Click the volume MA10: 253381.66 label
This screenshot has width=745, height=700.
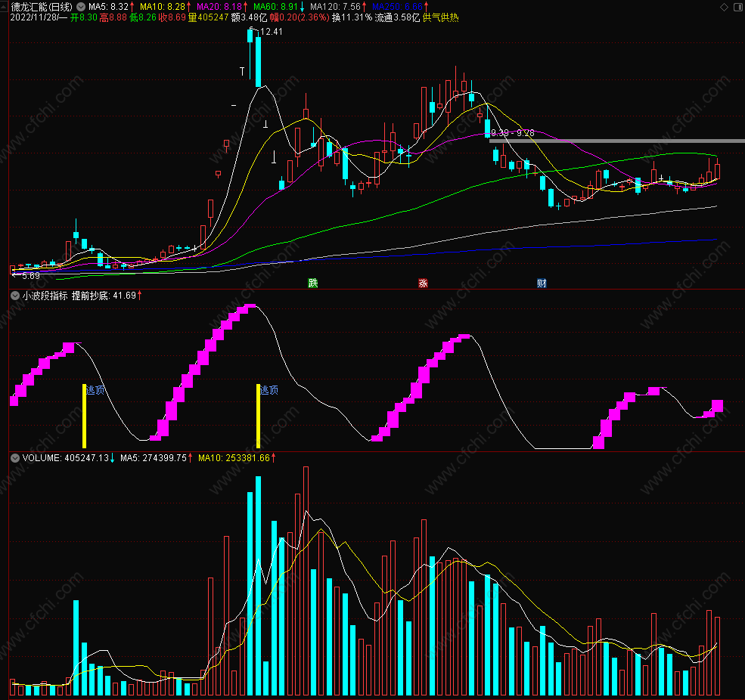coord(234,458)
